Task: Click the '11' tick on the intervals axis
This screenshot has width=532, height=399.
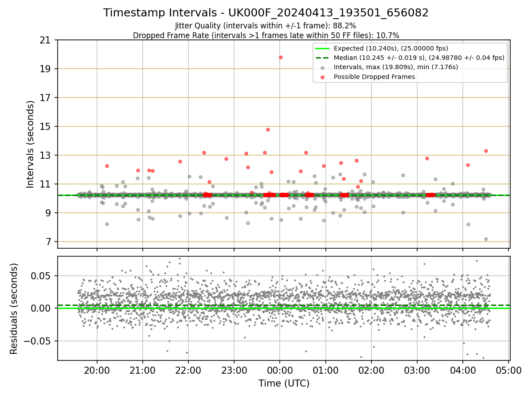Action: click(x=45, y=184)
